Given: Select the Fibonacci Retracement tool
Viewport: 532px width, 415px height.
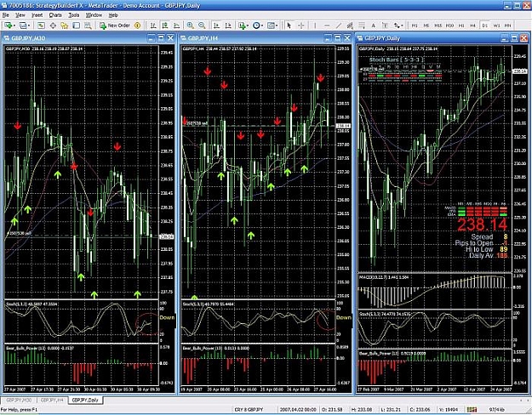Looking at the screenshot, I should pos(362,26).
